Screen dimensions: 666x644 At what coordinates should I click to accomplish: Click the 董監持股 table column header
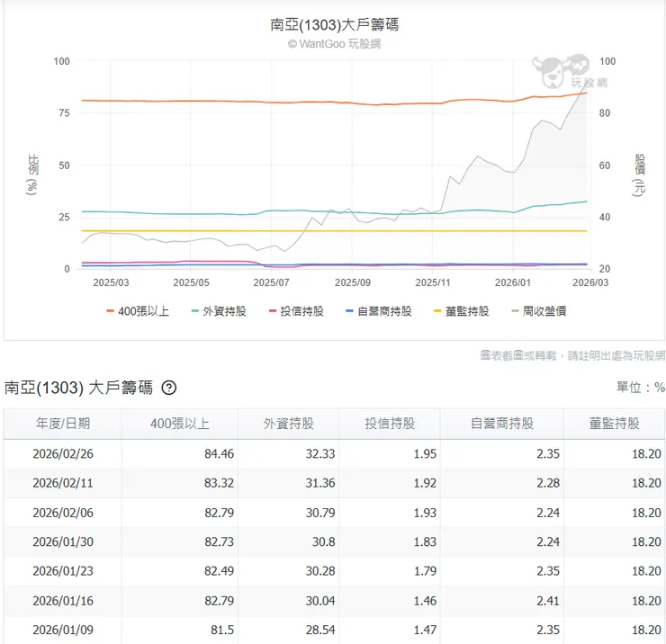(x=614, y=424)
